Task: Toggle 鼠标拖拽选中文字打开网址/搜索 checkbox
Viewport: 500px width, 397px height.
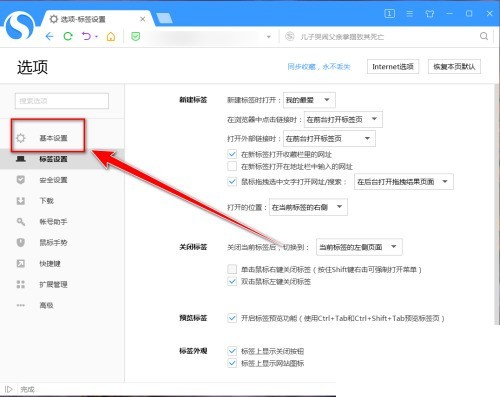Action: coord(232,182)
